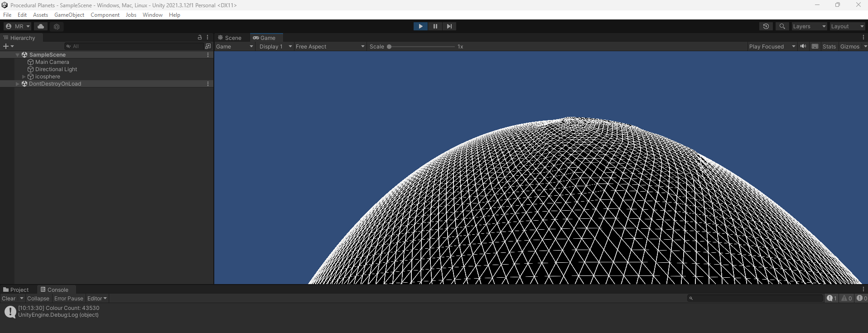Image resolution: width=868 pixels, height=333 pixels.
Task: Click the info icon beside Colour Count log
Action: tap(10, 312)
